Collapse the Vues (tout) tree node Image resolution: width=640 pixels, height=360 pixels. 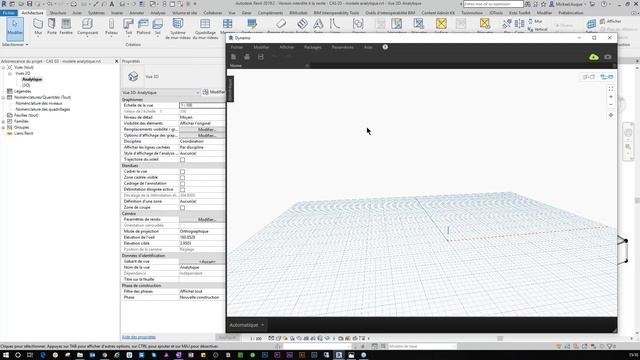pyautogui.click(x=3, y=67)
